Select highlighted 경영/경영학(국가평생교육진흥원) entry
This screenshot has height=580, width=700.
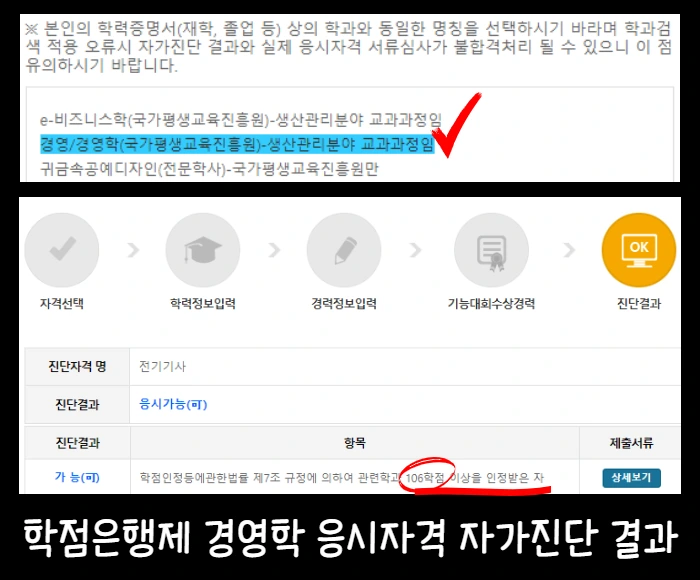pos(237,144)
